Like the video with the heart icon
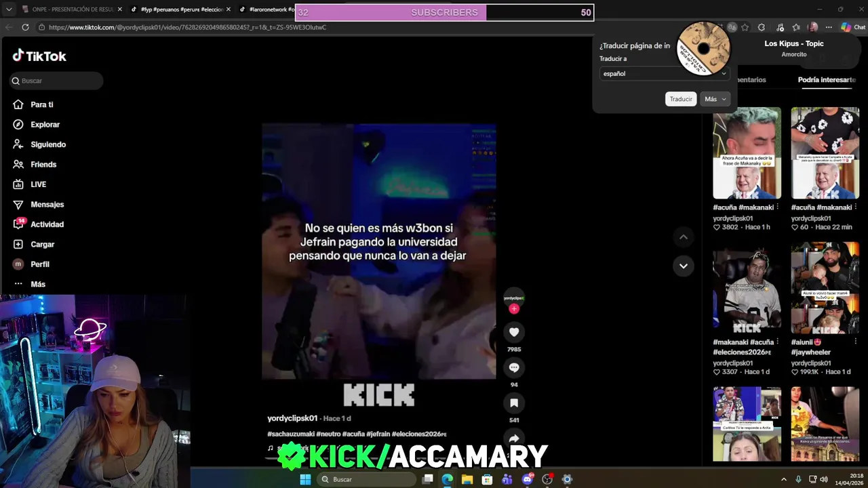868x488 pixels. tap(514, 332)
